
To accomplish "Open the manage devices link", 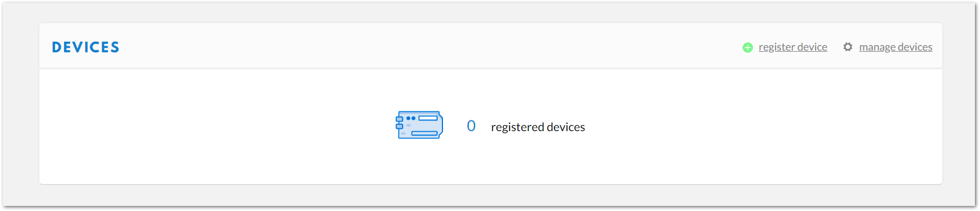I will coord(896,47).
